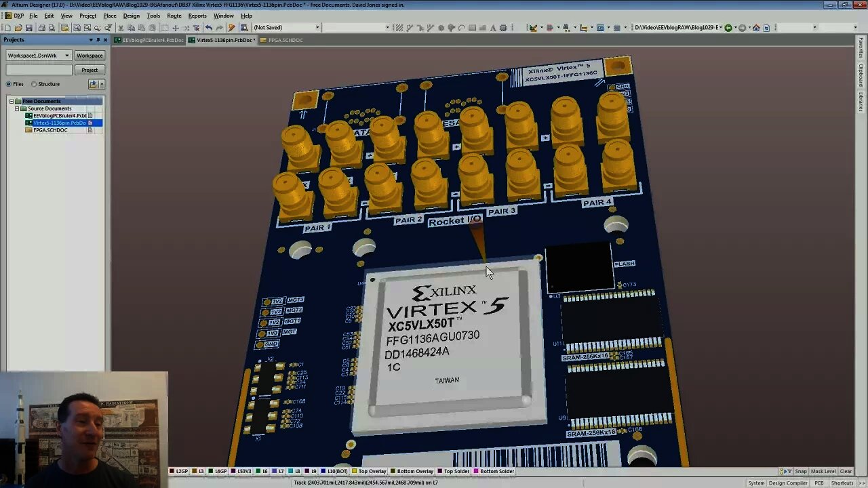This screenshot has width=868, height=488.
Task: Click the new document icon in toolbar
Action: pyautogui.click(x=7, y=28)
